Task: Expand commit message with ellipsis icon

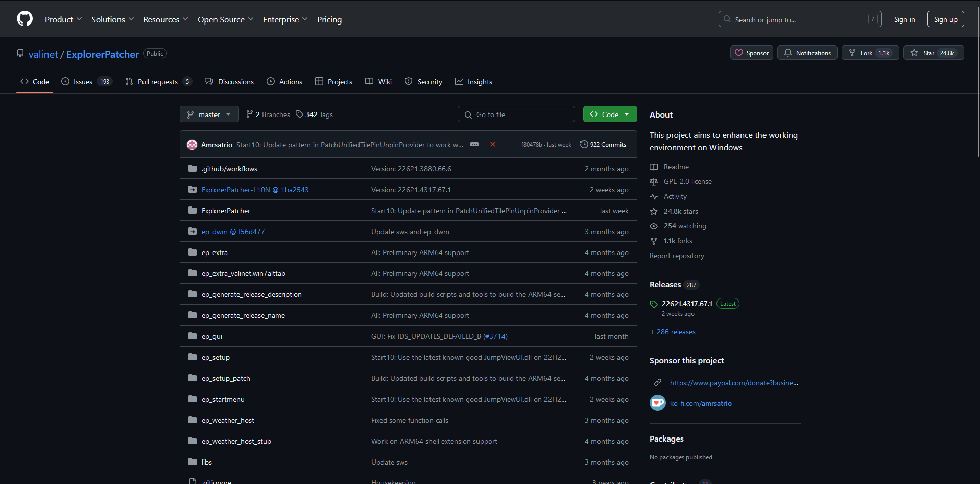Action: (474, 144)
